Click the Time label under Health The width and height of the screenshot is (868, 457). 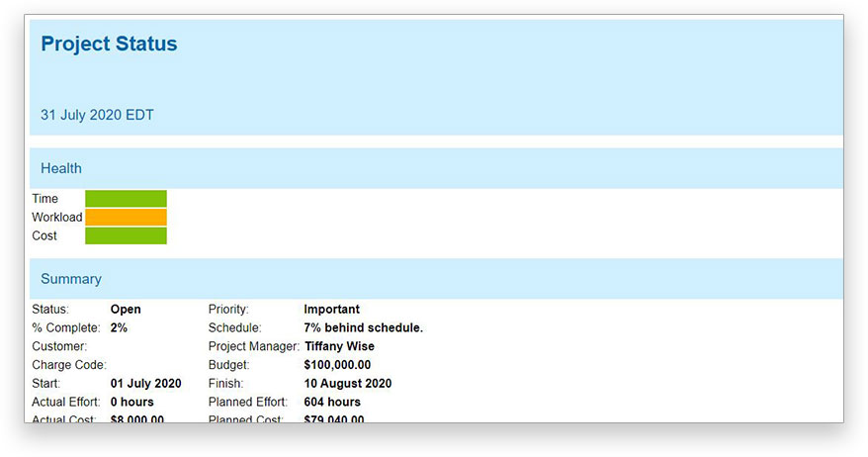pos(44,198)
